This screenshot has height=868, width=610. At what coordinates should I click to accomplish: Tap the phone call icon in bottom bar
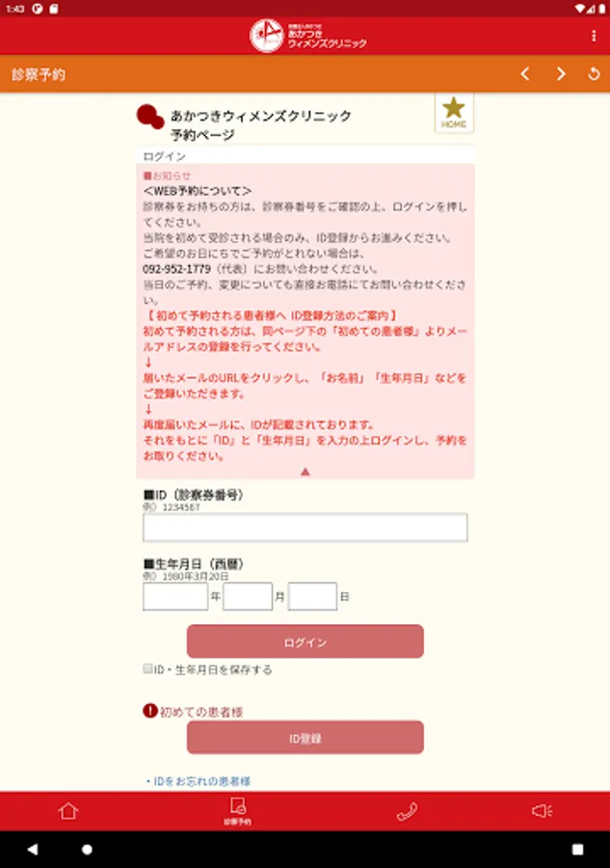click(x=407, y=811)
